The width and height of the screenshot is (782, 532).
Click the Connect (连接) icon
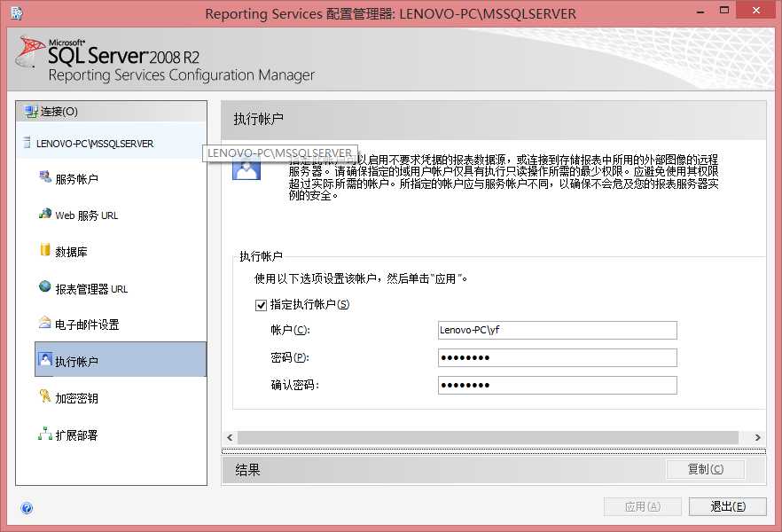tap(31, 112)
